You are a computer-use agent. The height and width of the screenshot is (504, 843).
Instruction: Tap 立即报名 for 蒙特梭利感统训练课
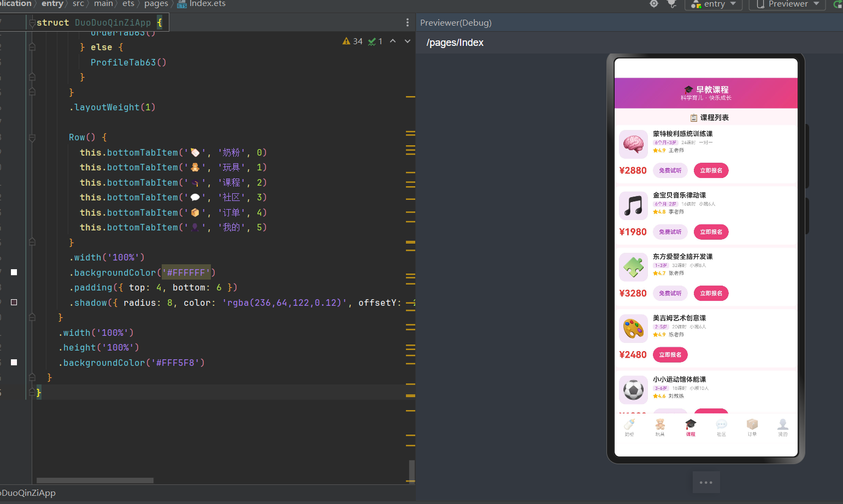point(711,170)
